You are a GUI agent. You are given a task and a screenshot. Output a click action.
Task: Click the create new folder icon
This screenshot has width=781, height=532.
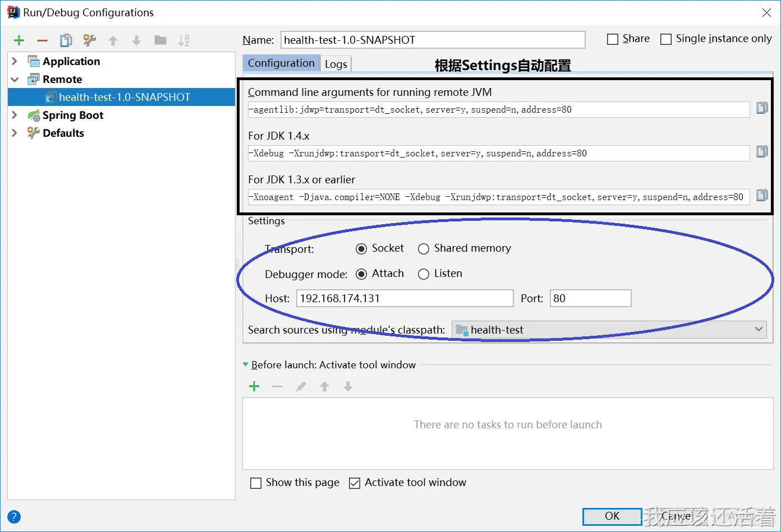pyautogui.click(x=160, y=40)
